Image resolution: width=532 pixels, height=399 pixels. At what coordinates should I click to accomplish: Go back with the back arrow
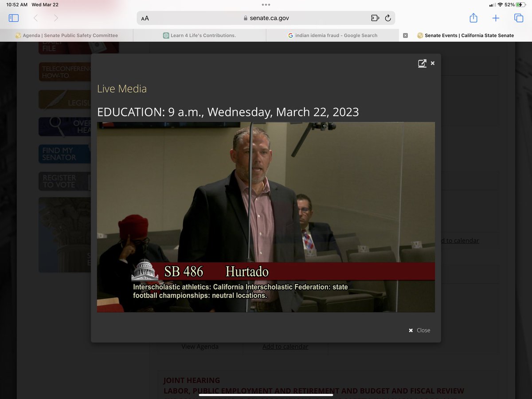36,18
